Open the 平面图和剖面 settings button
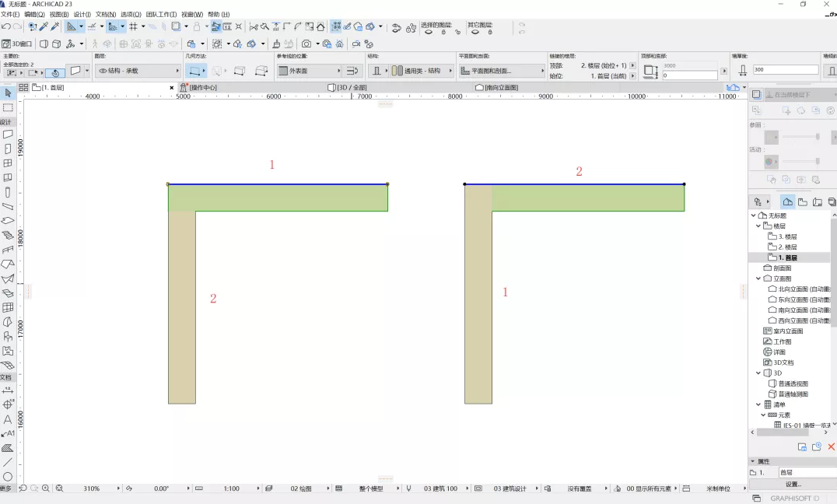The image size is (837, 504). coord(500,71)
